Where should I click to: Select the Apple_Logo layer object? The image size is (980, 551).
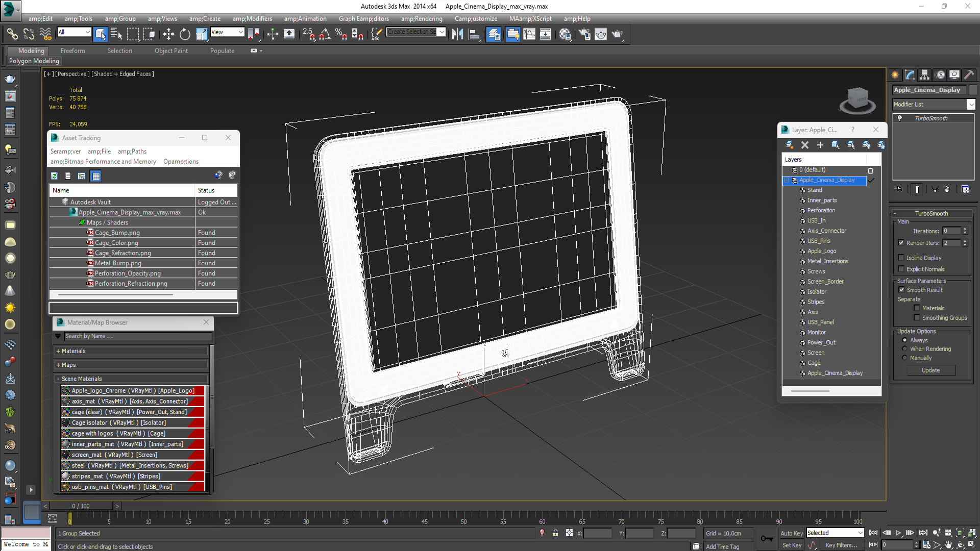pyautogui.click(x=822, y=251)
